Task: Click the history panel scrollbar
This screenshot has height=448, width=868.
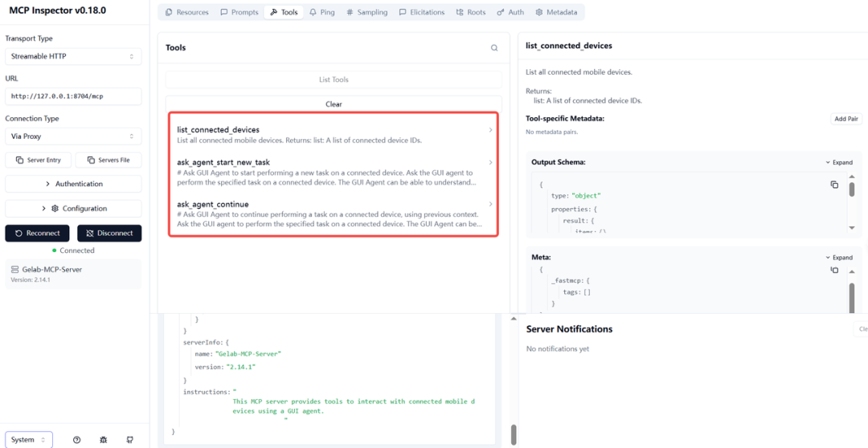Action: (x=513, y=434)
